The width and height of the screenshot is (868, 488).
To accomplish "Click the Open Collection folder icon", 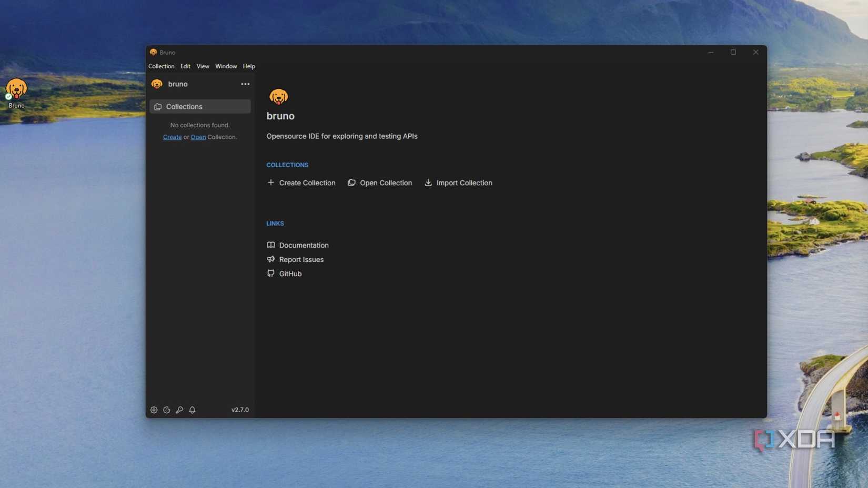I will coord(351,182).
